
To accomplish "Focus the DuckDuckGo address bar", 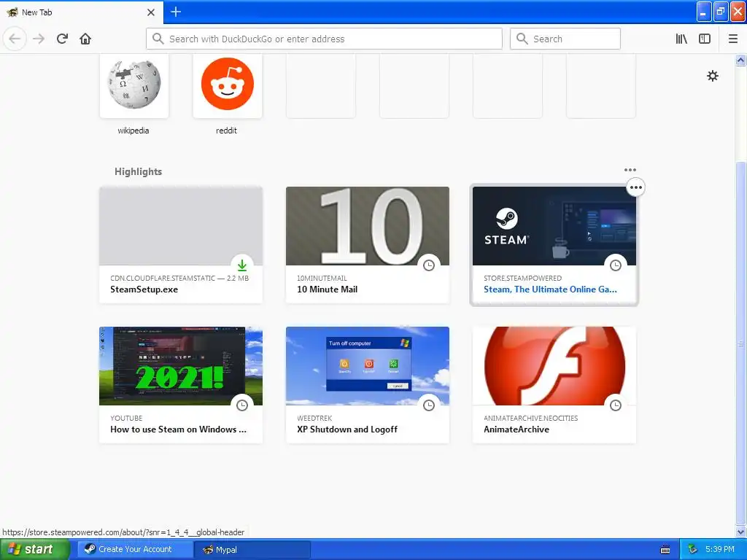I will [x=324, y=39].
